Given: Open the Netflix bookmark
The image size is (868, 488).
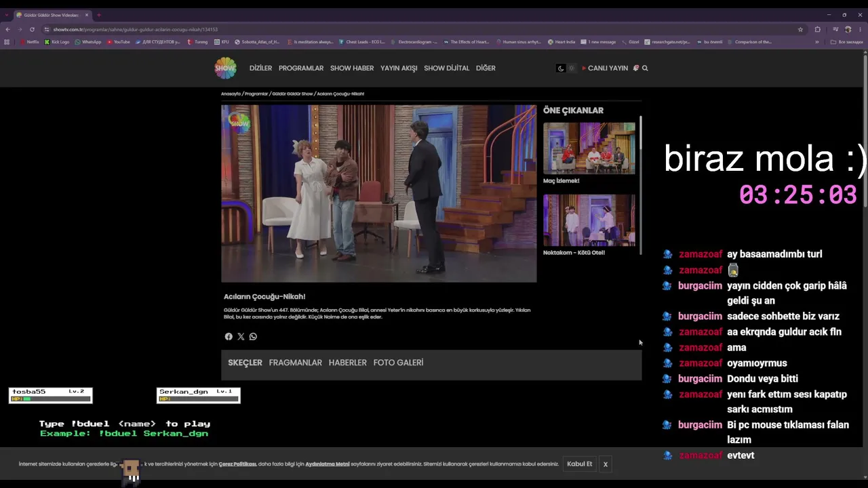Looking at the screenshot, I should tap(30, 42).
